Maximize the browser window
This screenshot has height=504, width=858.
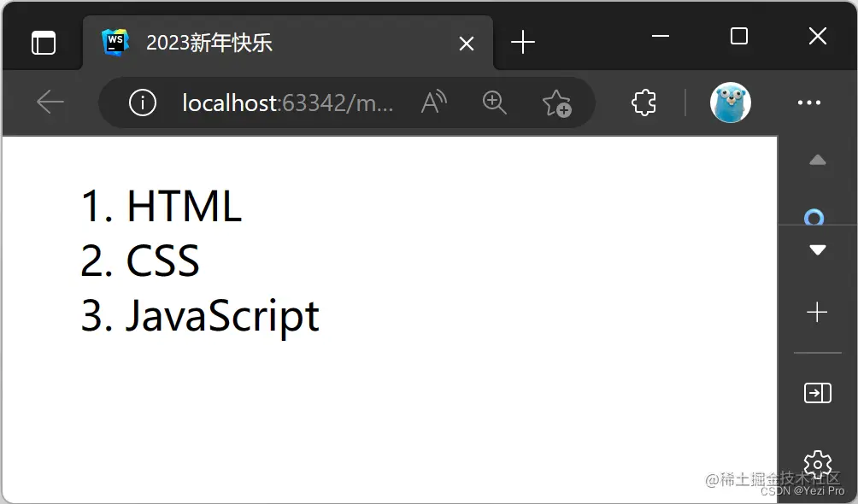tap(738, 36)
